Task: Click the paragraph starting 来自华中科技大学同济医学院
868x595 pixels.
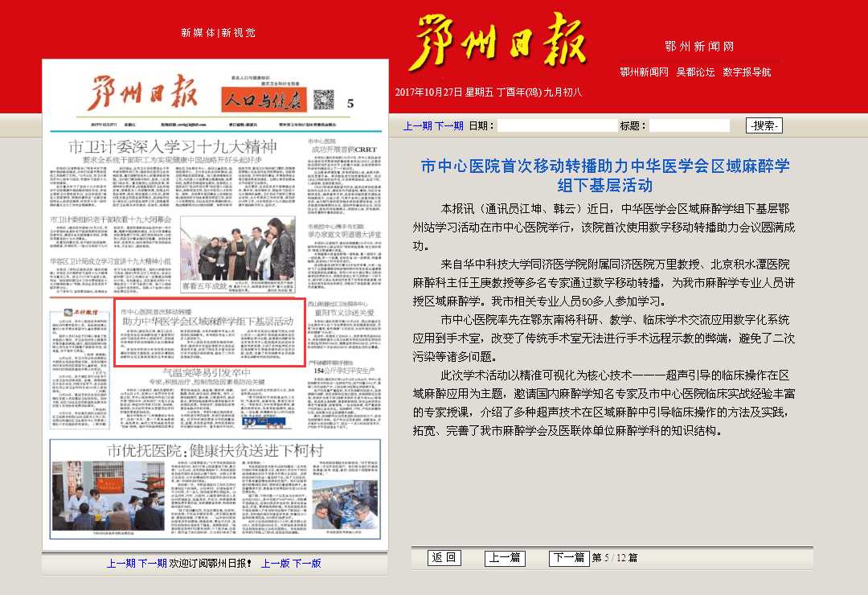Action: coord(604,282)
